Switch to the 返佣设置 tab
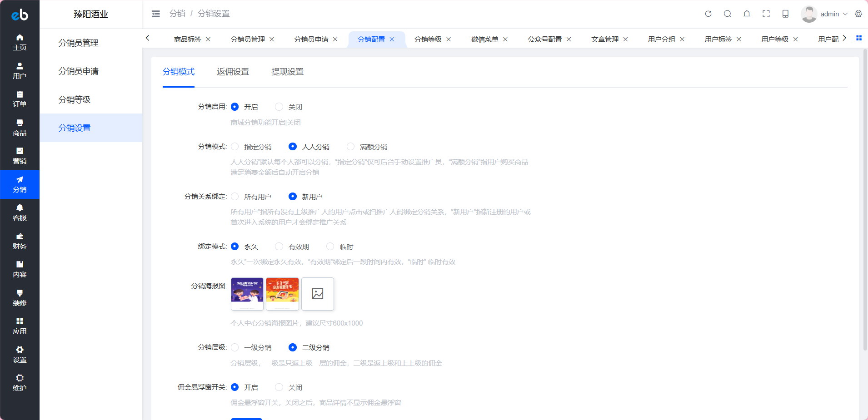868x420 pixels. pyautogui.click(x=233, y=72)
